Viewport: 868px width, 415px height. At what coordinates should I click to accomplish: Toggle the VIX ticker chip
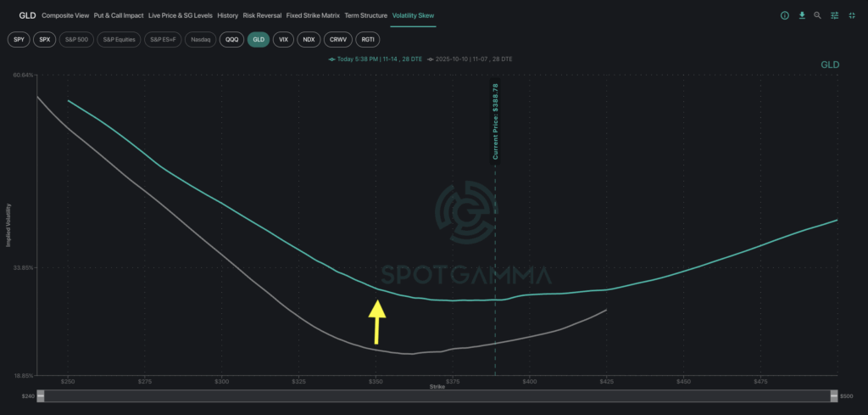coord(283,39)
